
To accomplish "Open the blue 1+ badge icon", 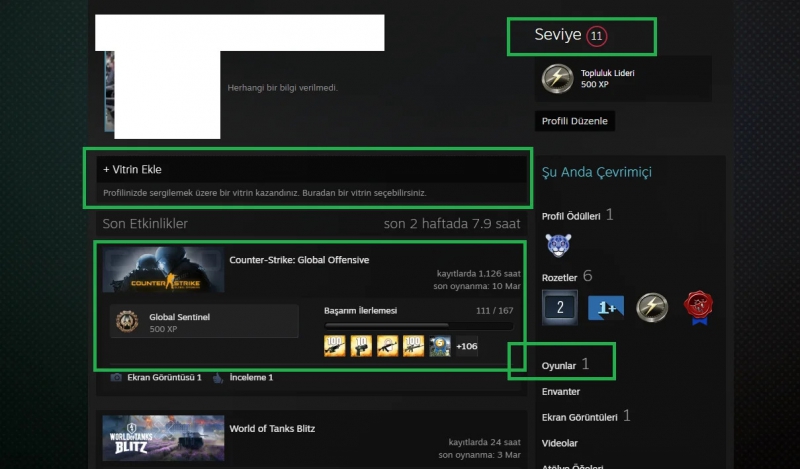I will 606,307.
